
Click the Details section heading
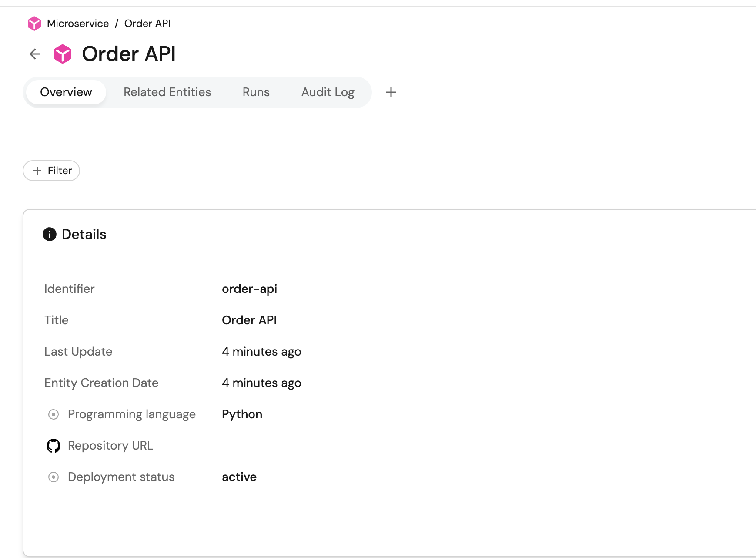click(84, 234)
